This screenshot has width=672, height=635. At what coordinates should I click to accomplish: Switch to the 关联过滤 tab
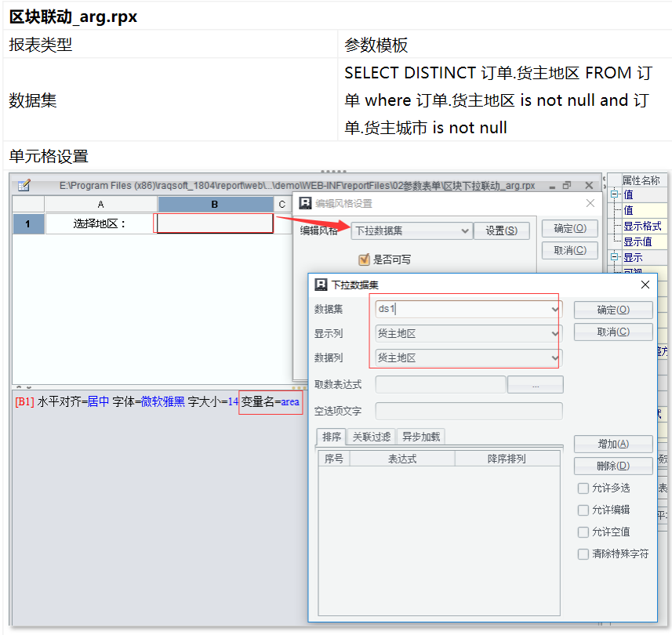372,437
